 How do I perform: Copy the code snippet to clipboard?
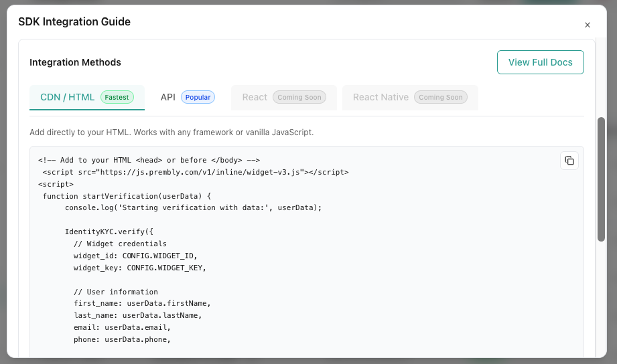tap(569, 161)
